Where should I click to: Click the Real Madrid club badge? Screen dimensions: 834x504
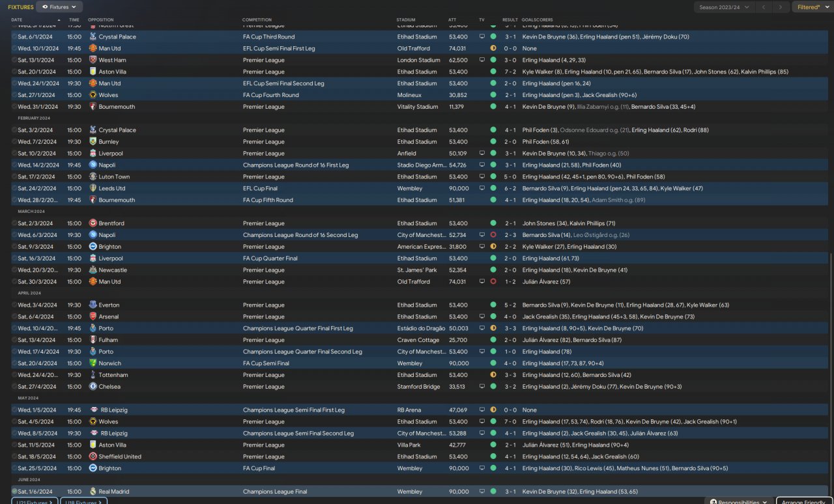[93, 492]
